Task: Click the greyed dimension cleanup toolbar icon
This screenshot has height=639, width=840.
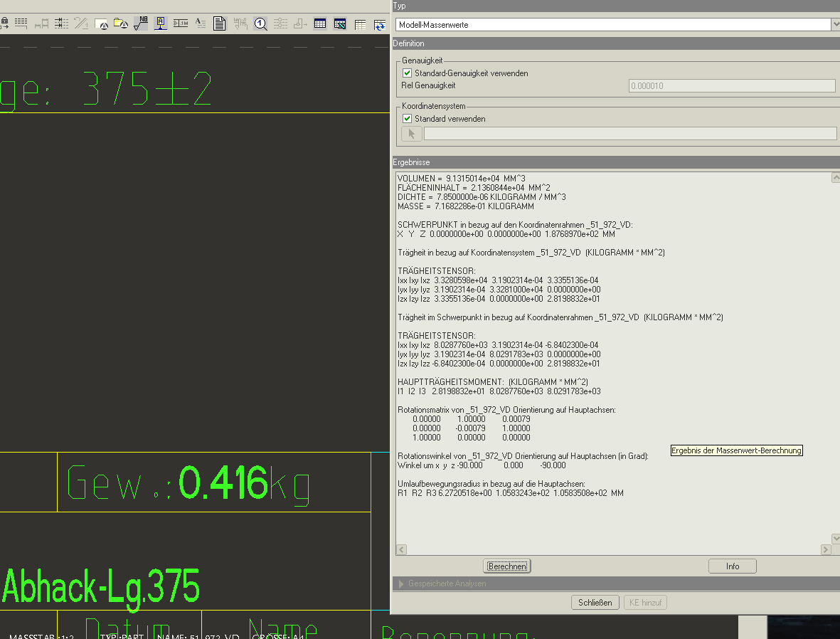Action: (x=41, y=23)
